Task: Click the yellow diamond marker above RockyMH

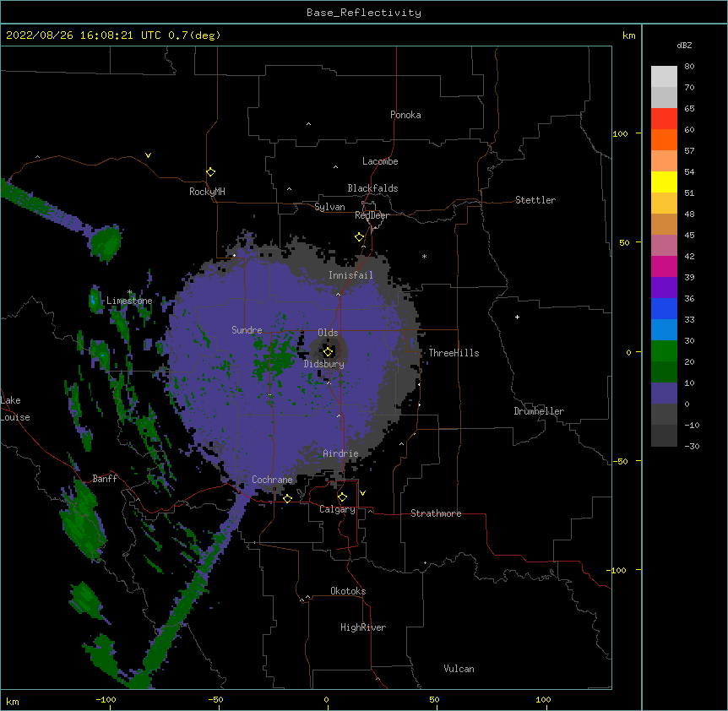Action: (211, 172)
